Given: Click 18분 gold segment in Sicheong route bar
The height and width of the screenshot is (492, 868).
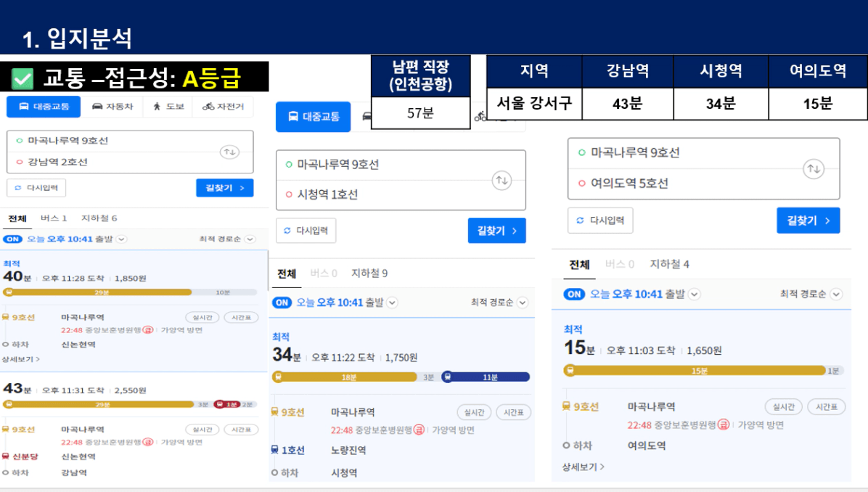Looking at the screenshot, I should pyautogui.click(x=345, y=377).
